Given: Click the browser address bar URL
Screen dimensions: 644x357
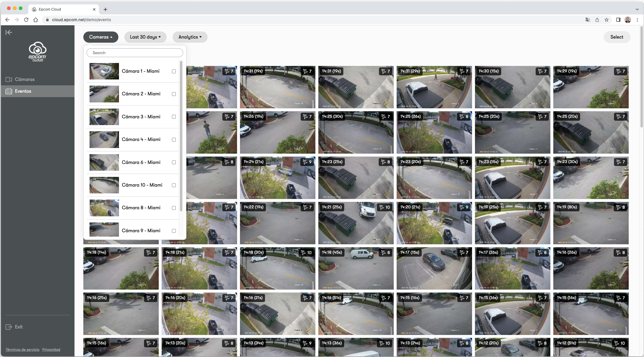Looking at the screenshot, I should click(x=82, y=20).
